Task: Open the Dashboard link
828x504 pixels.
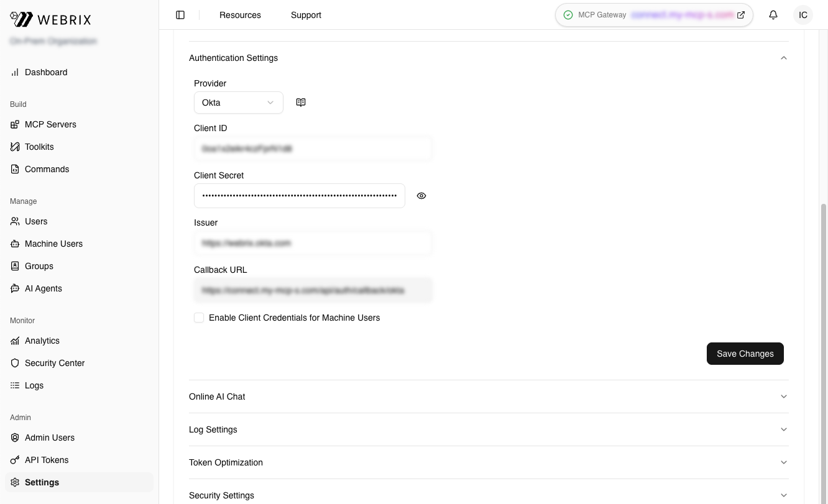Action: [x=45, y=72]
